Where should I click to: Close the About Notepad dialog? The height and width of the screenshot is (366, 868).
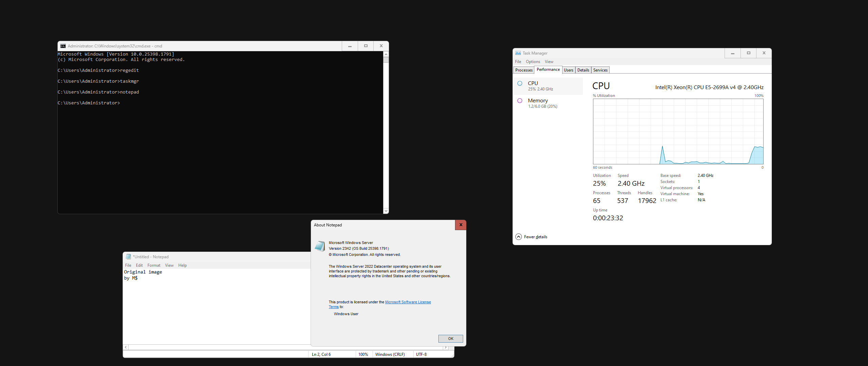click(460, 225)
